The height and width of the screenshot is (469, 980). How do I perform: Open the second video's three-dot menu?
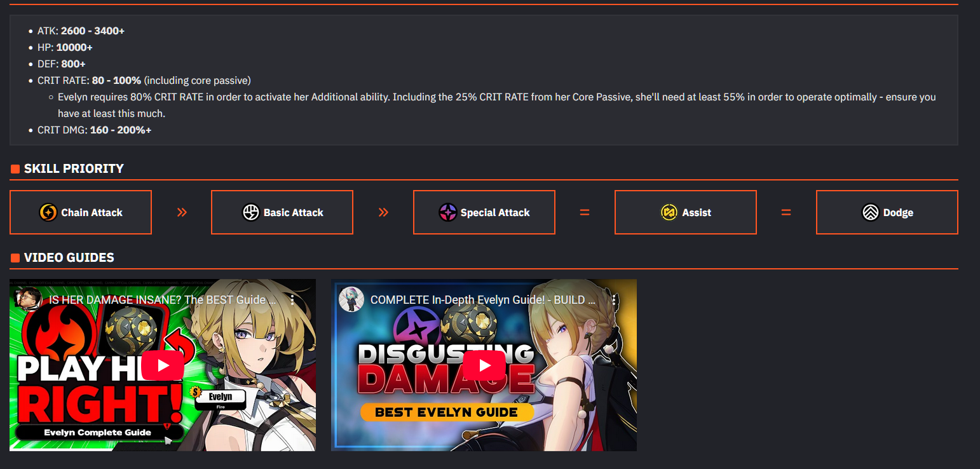click(x=614, y=300)
